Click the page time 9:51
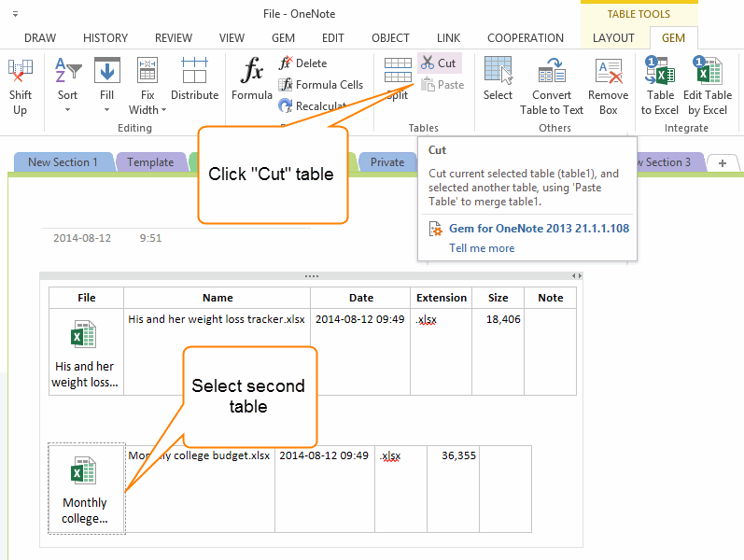Screen dimensions: 744x560 150,238
